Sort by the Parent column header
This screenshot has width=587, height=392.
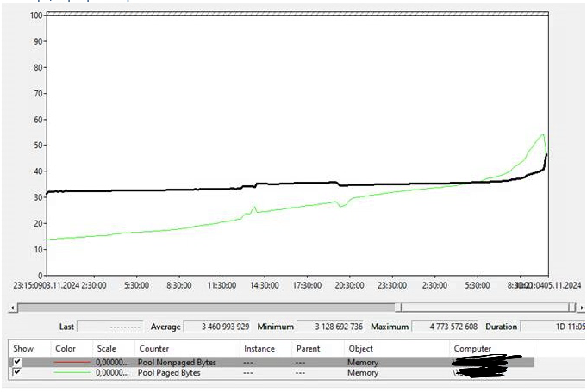308,348
